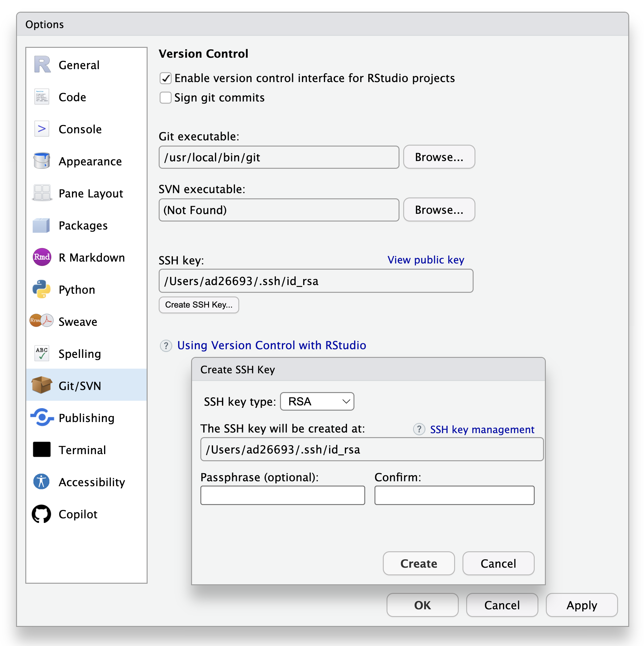This screenshot has width=644, height=646.
Task: Open the Terminal black square icon
Action: 41,450
